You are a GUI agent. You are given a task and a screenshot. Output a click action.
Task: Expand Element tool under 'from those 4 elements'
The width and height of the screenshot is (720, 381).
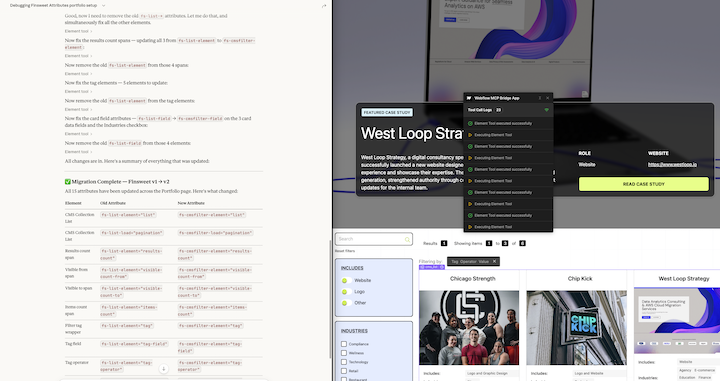point(78,152)
